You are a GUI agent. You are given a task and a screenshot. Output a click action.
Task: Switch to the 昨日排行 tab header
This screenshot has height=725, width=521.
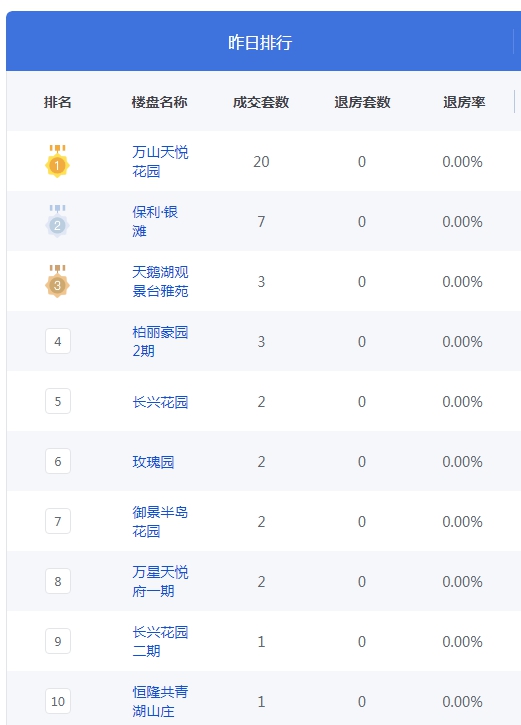coord(260,42)
